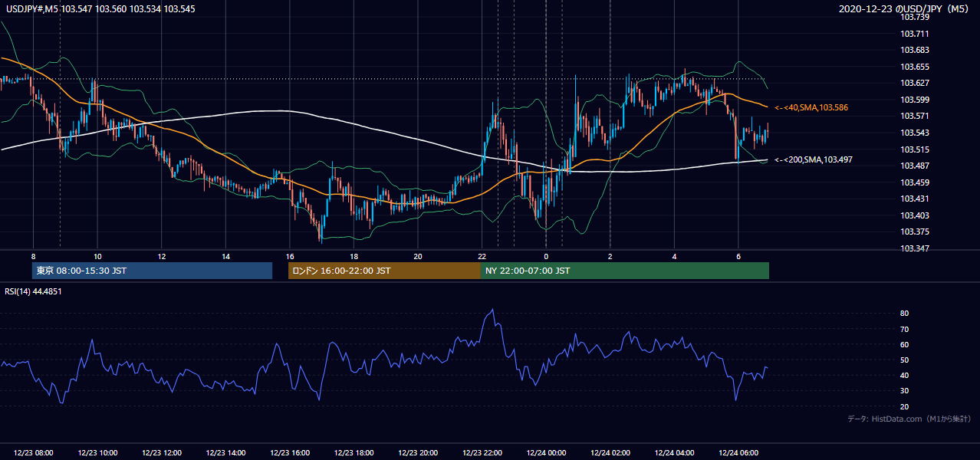
Task: Click RSI scale value 30
Action: click(904, 391)
